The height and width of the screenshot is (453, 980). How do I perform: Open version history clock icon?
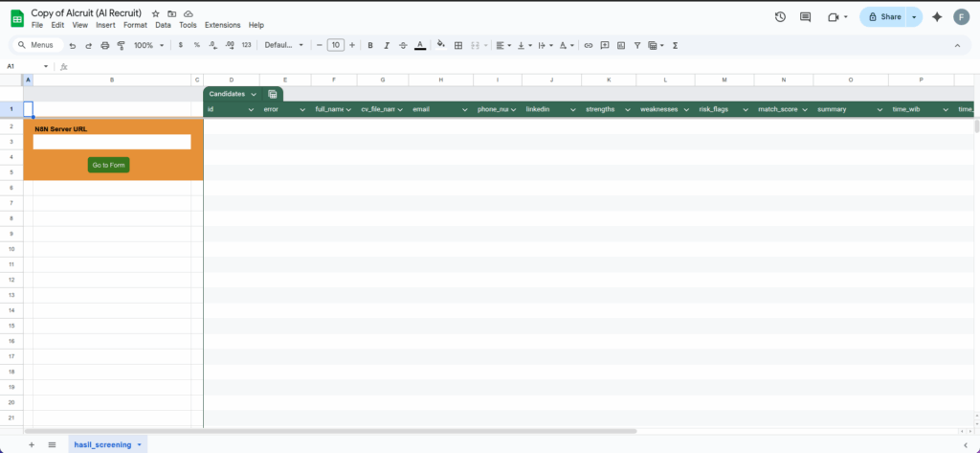click(780, 17)
